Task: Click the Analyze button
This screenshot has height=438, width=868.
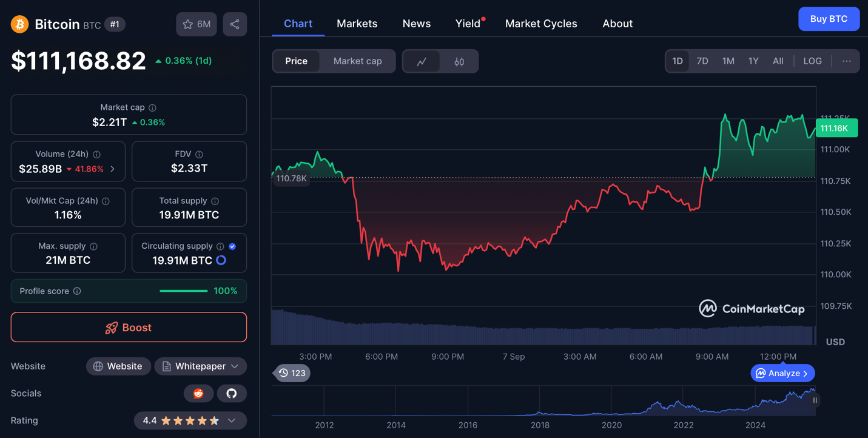Action: tap(782, 373)
